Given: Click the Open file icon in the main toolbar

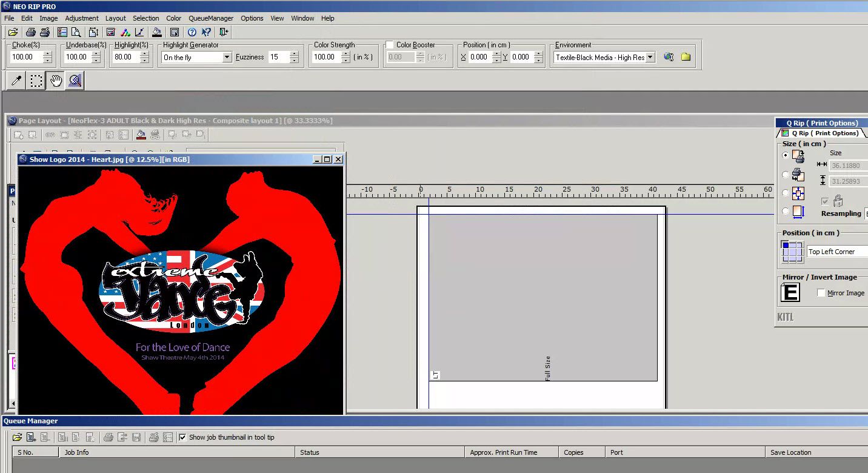Looking at the screenshot, I should [x=12, y=32].
